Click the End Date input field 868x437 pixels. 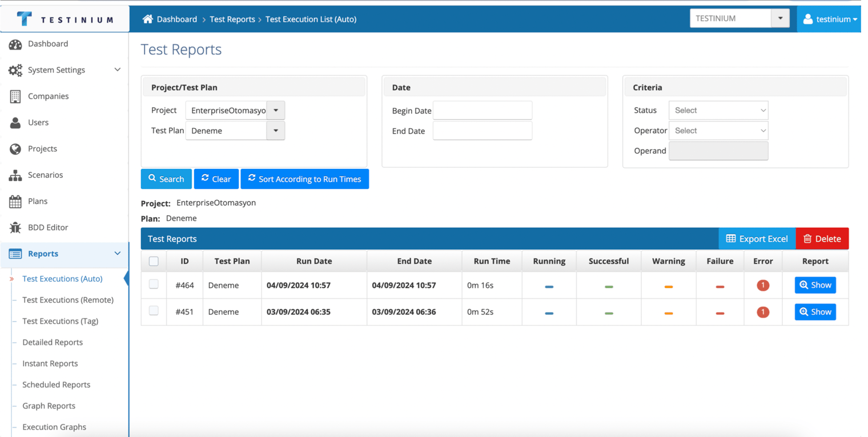click(483, 131)
